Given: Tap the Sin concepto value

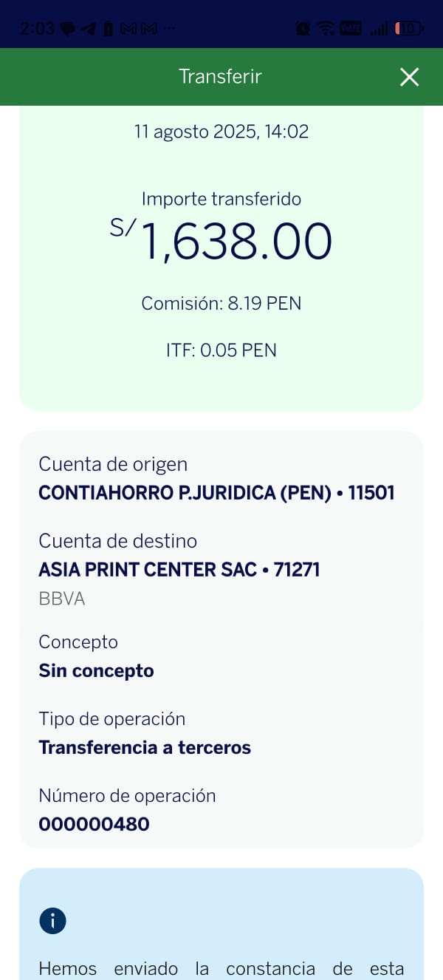Looking at the screenshot, I should [x=96, y=671].
